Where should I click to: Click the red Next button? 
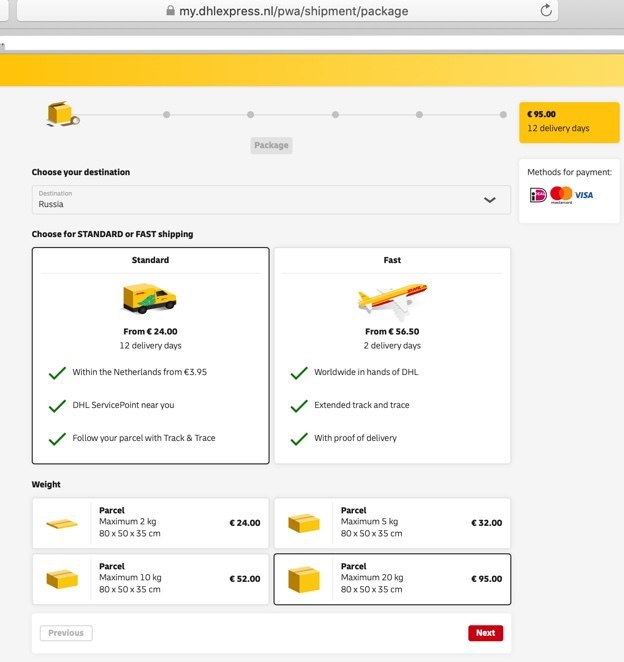486,633
